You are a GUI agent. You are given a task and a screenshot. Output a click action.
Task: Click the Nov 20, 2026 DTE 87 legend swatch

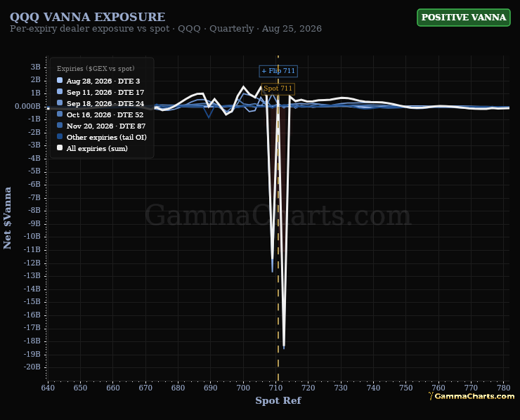pos(60,125)
